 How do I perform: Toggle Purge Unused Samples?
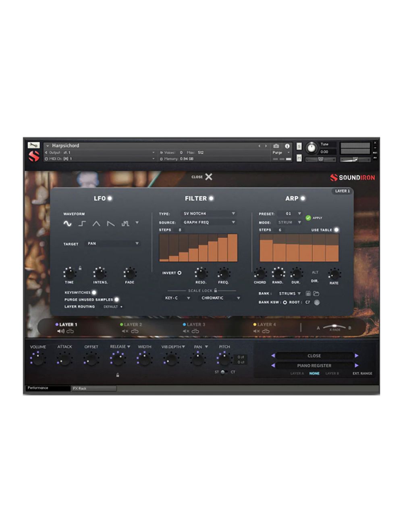tap(117, 299)
